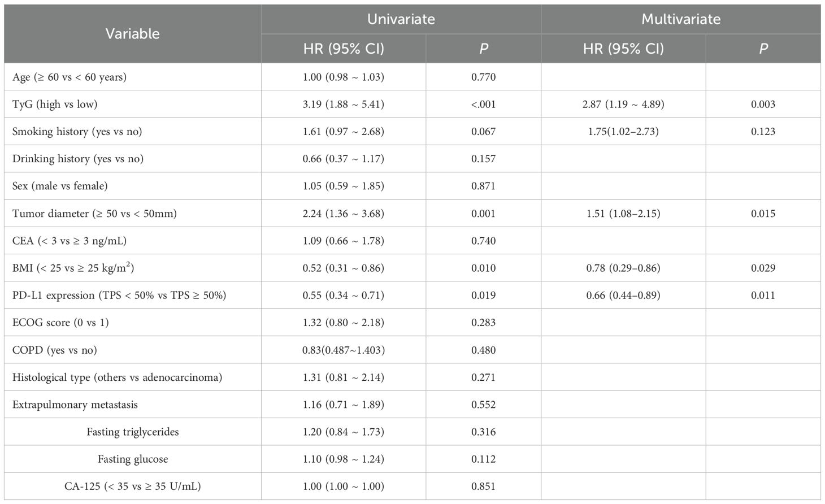Click the TyG (high vs low) row label
The image size is (825, 504).
click(x=55, y=104)
